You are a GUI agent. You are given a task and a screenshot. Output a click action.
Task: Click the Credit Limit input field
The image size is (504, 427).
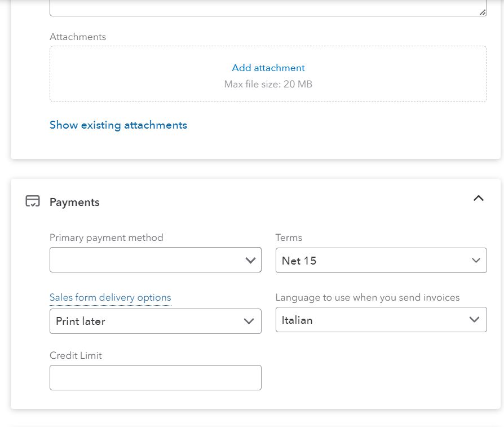pos(156,377)
